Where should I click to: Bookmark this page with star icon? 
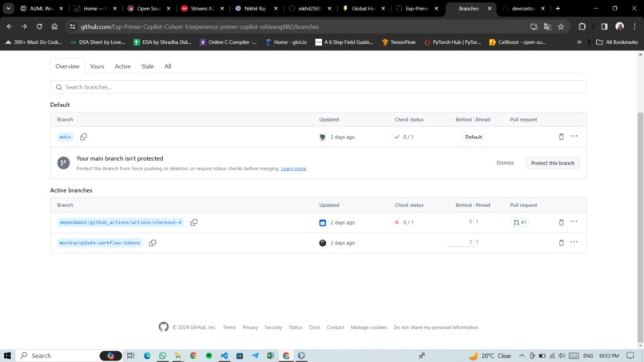click(561, 26)
